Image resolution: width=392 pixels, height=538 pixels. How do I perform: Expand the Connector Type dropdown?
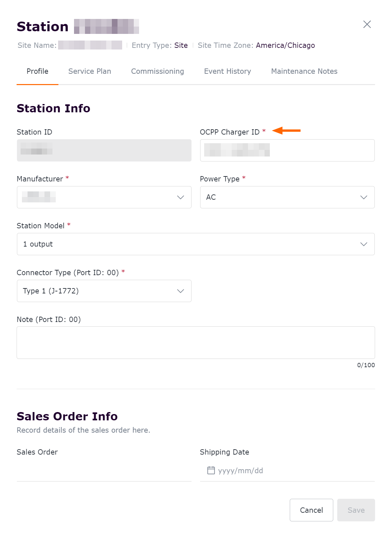pos(104,291)
